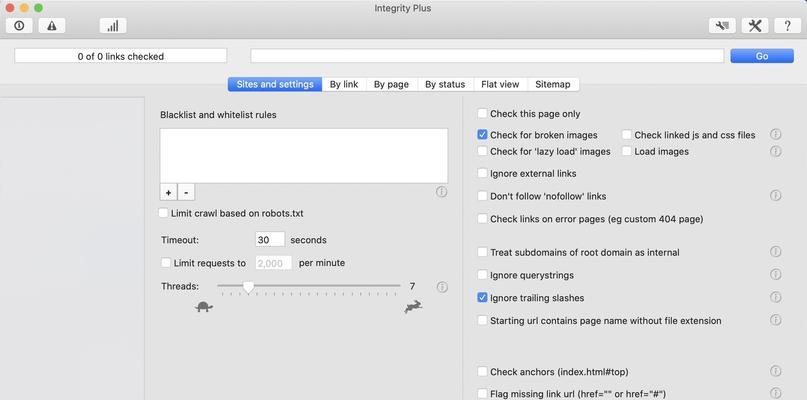Enable Ignore external links

click(x=482, y=173)
